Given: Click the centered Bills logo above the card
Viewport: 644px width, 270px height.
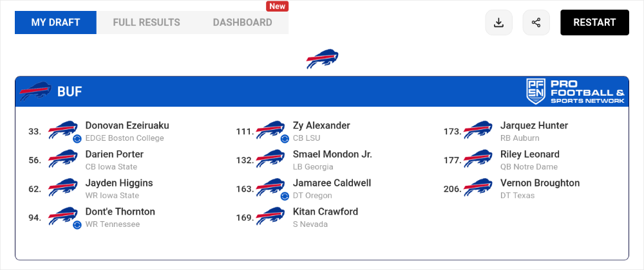Looking at the screenshot, I should [322, 59].
